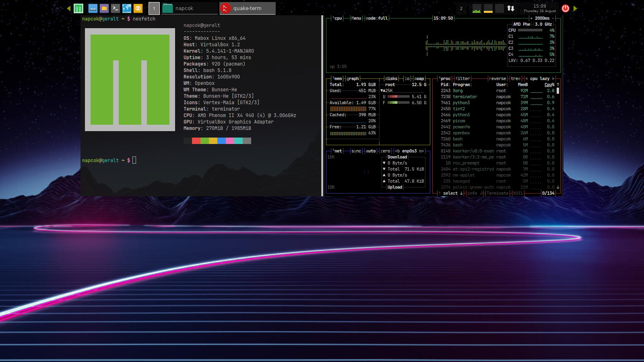This screenshot has height=362, width=644.
Task: Decrease update interval with minus after 2000ms
Action: pos(553,18)
